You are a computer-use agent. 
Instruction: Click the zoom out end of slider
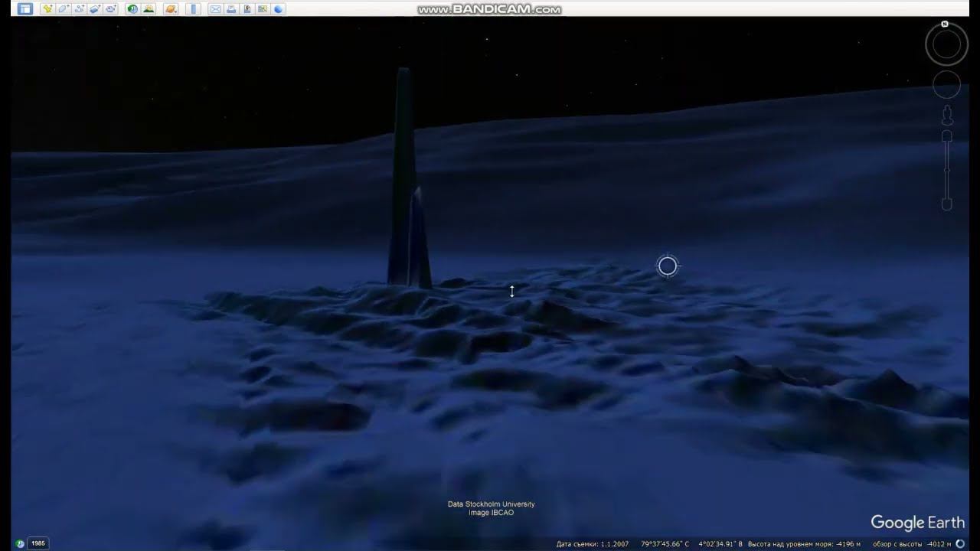click(x=947, y=204)
